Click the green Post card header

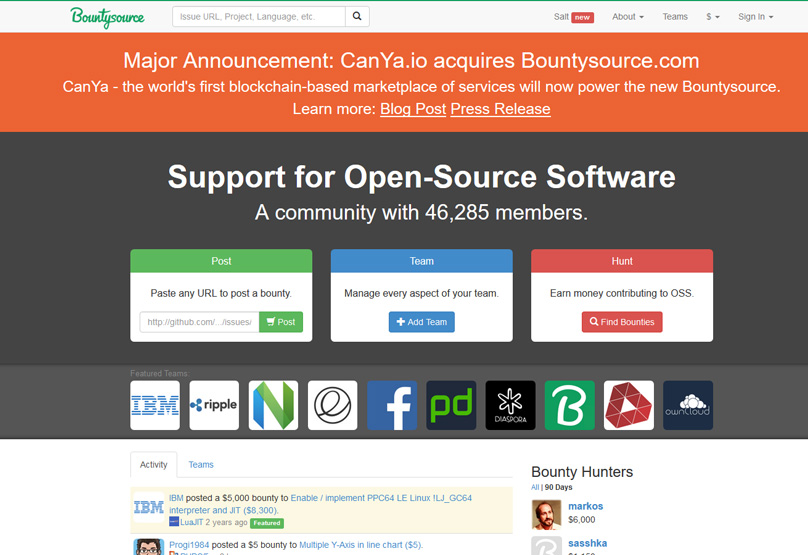[x=221, y=261]
